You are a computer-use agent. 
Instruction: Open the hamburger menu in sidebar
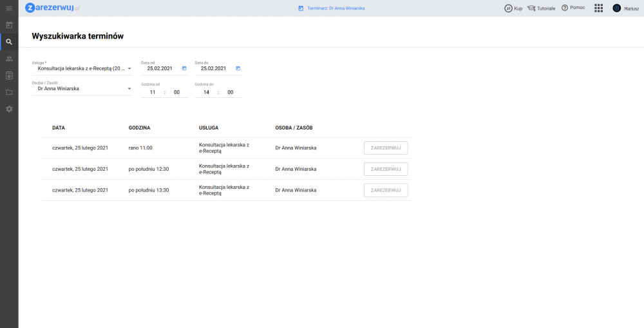tap(9, 8)
